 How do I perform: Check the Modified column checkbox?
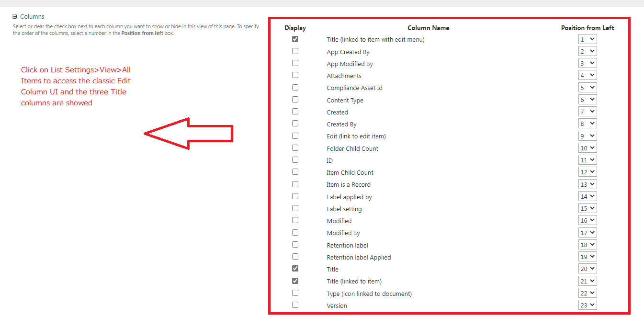pos(295,220)
